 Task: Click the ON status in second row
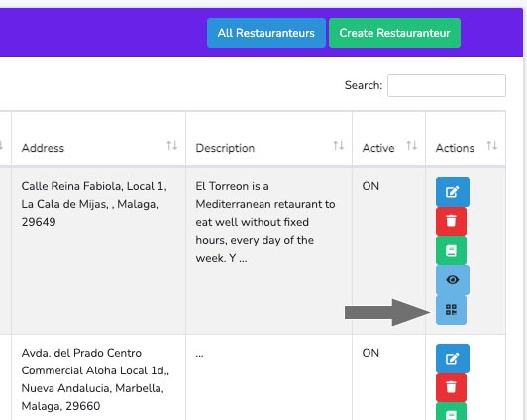click(370, 353)
